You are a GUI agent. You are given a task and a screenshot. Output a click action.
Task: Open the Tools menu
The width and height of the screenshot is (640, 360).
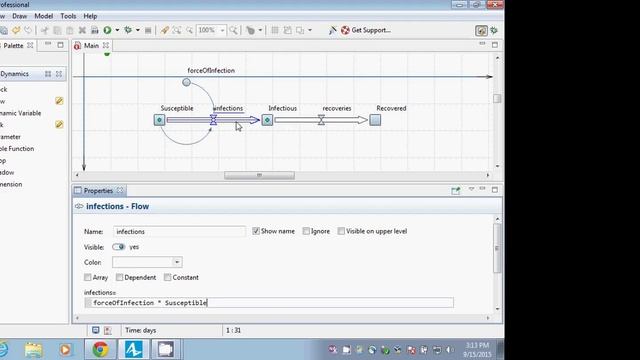tap(68, 16)
